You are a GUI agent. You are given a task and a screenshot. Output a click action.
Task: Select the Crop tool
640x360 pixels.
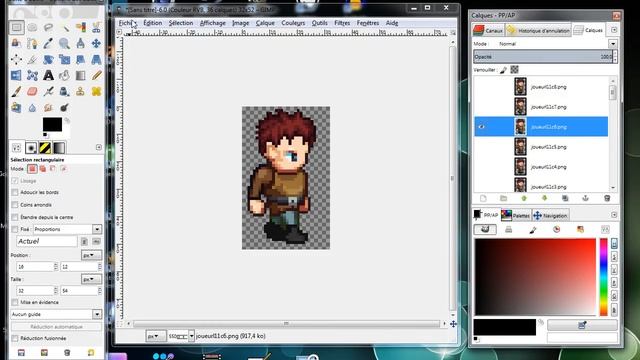coord(32,60)
